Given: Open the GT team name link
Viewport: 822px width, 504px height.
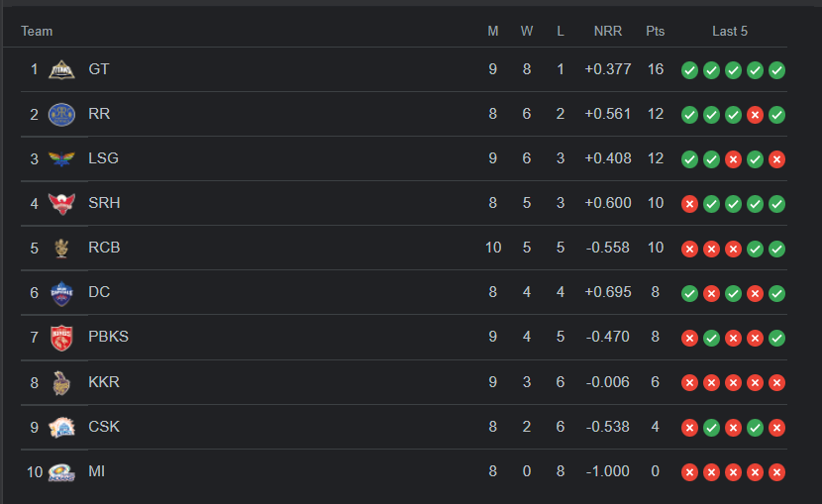Looking at the screenshot, I should point(99,69).
